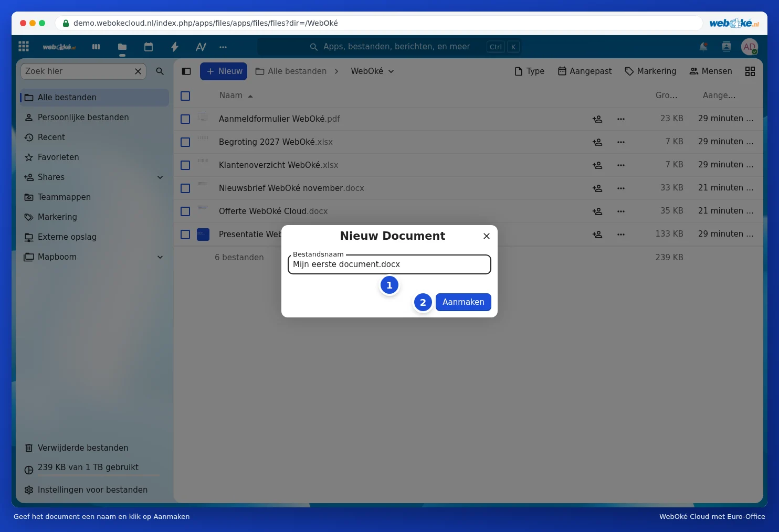
Task: Check the Offerte WebOké Cloud.docx checkbox
Action: click(185, 211)
